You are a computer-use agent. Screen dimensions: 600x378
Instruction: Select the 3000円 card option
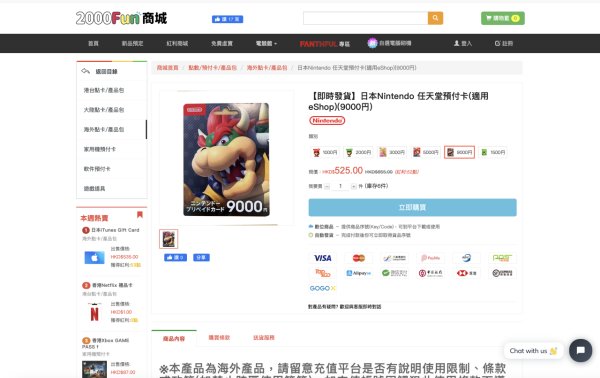click(x=392, y=152)
